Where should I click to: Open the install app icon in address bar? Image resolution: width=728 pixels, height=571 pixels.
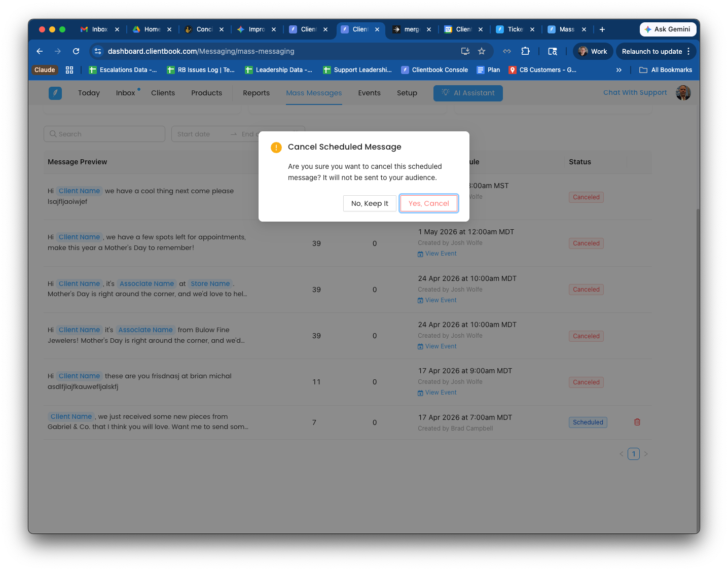[465, 51]
